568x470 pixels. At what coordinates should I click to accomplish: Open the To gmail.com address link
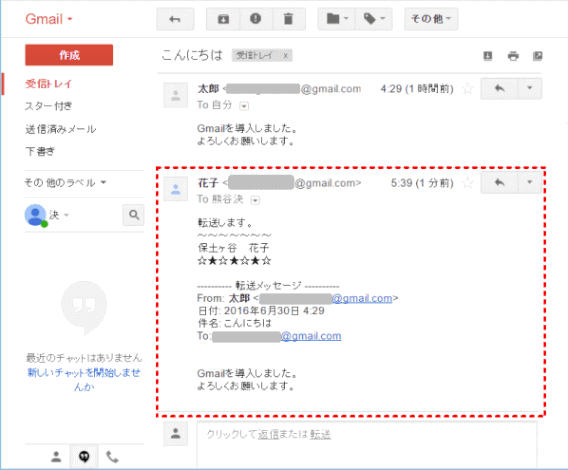click(x=311, y=336)
